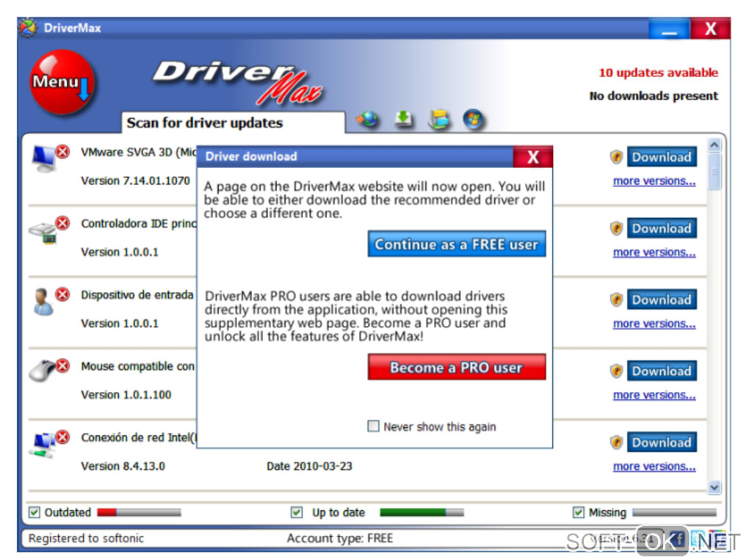Check Never show this again
The height and width of the screenshot is (560, 749).
(373, 426)
